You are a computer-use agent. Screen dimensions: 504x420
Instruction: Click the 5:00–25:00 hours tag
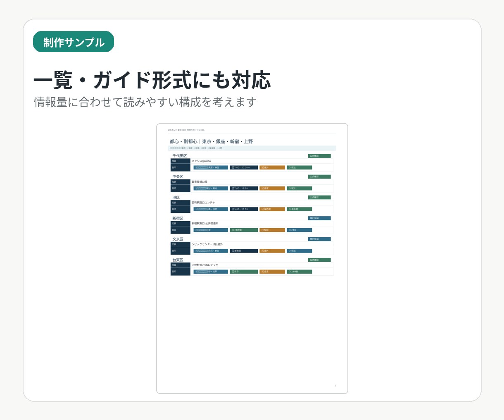pyautogui.click(x=244, y=209)
